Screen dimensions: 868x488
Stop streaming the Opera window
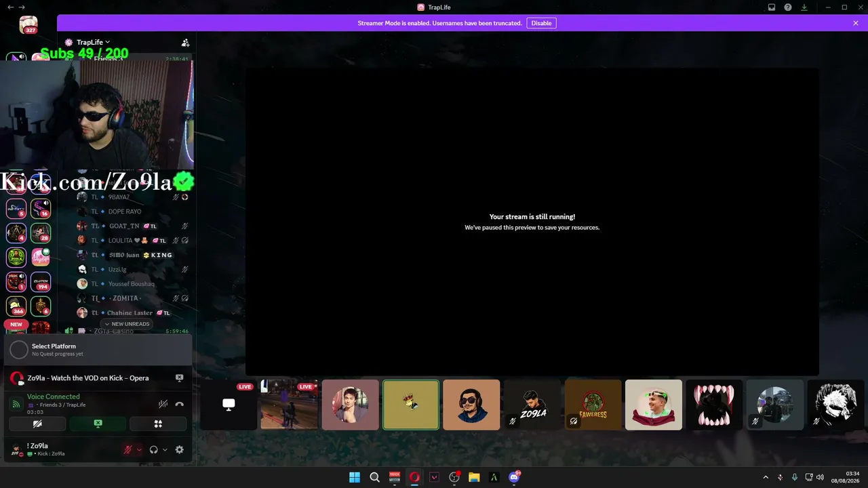(x=180, y=378)
